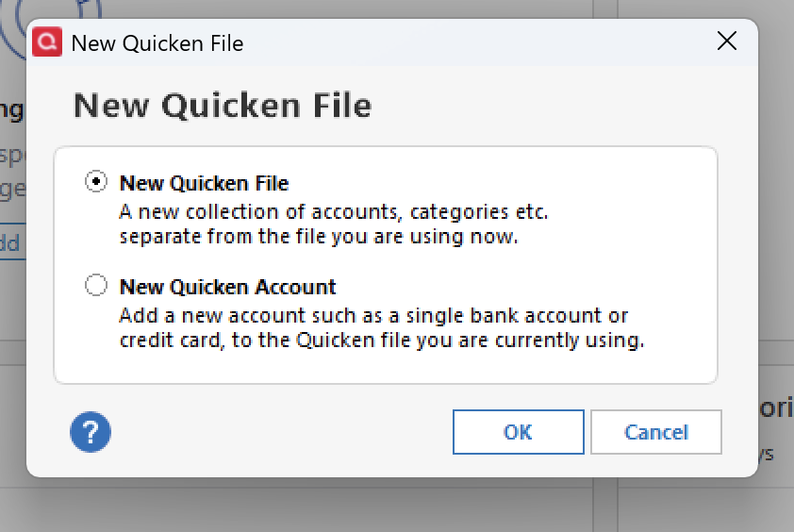
Task: Click the bold "New Quicken File" option label
Action: pos(204,183)
